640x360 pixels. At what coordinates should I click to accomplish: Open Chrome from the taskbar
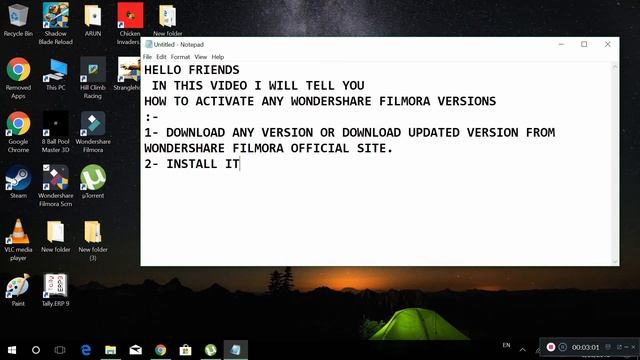[160, 350]
